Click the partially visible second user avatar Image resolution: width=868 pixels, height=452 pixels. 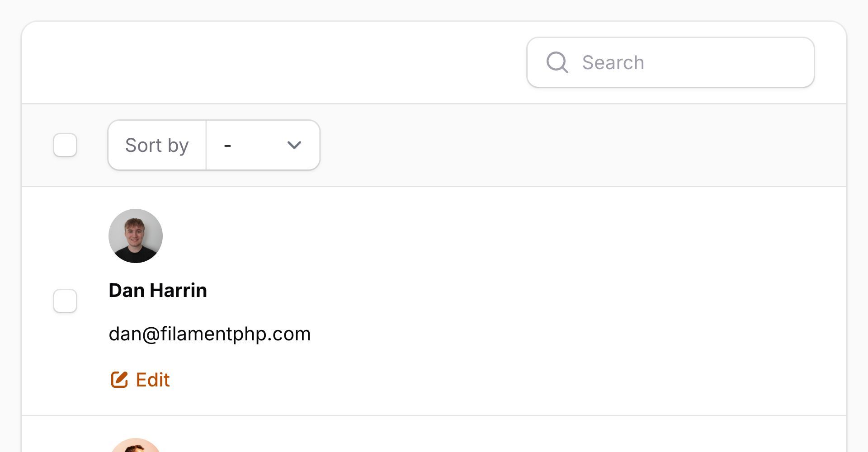click(136, 445)
